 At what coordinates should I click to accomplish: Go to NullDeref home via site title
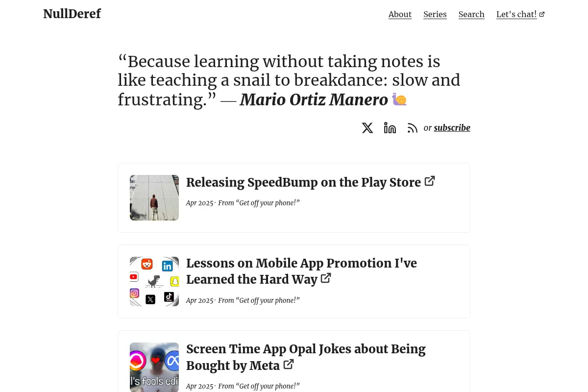[72, 14]
